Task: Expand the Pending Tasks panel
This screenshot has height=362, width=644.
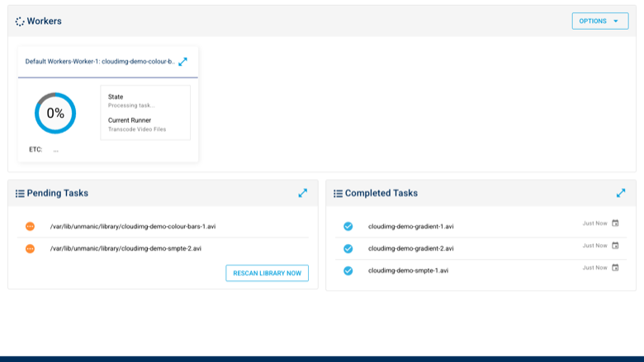Action: (303, 193)
